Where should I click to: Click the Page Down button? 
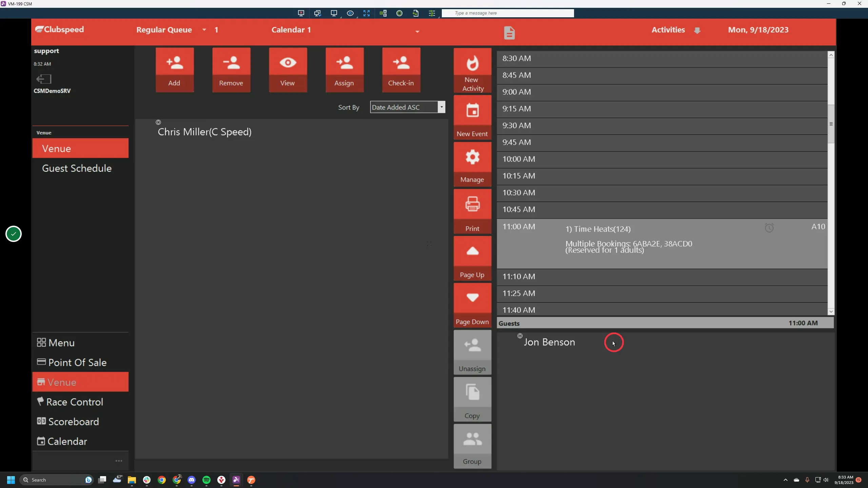pyautogui.click(x=472, y=305)
